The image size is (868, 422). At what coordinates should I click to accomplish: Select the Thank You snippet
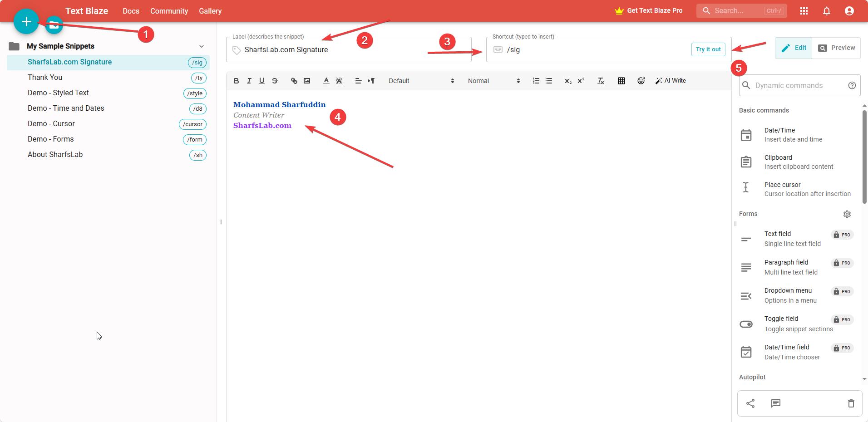pyautogui.click(x=108, y=78)
